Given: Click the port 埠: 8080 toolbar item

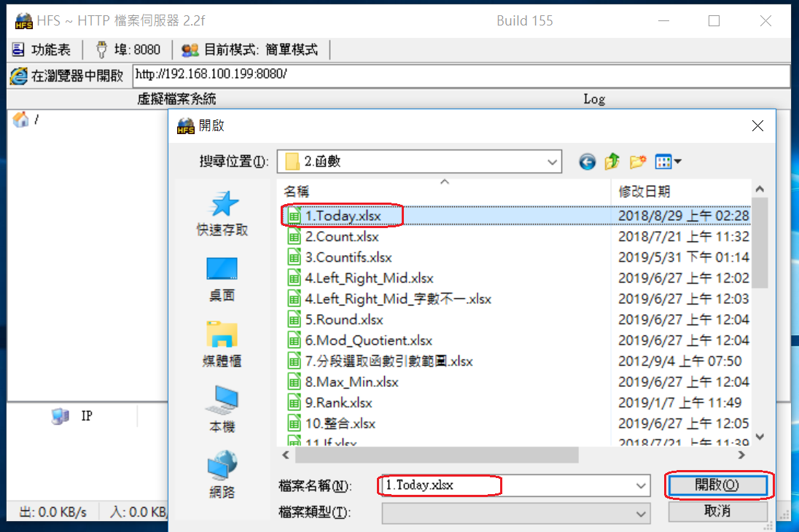Looking at the screenshot, I should (128, 50).
